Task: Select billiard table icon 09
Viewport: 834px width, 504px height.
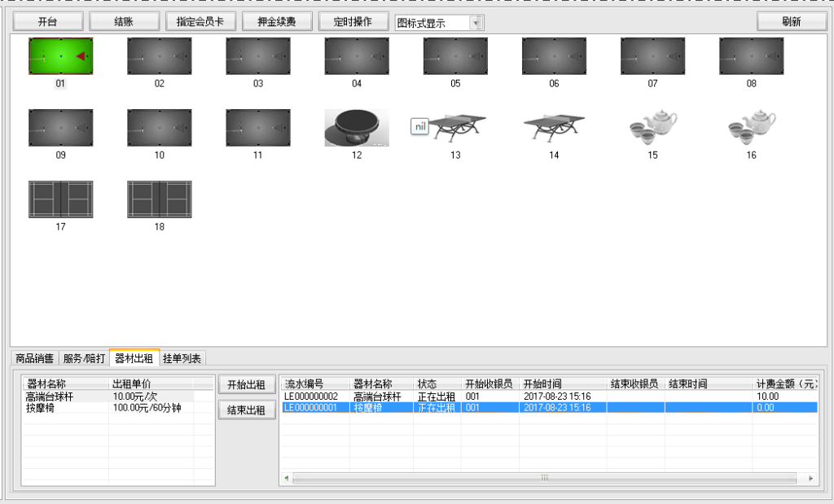Action: click(61, 128)
